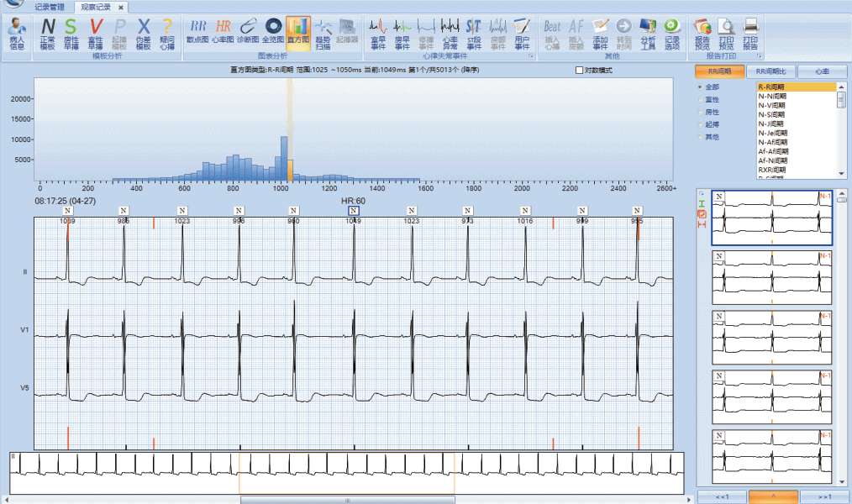Select N-V间期 in the interval list
The height and width of the screenshot is (504, 852).
click(773, 105)
